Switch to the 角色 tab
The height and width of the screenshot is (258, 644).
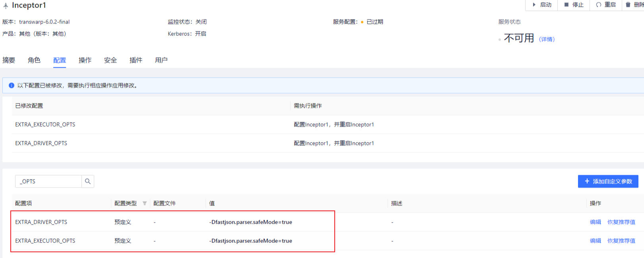34,60
